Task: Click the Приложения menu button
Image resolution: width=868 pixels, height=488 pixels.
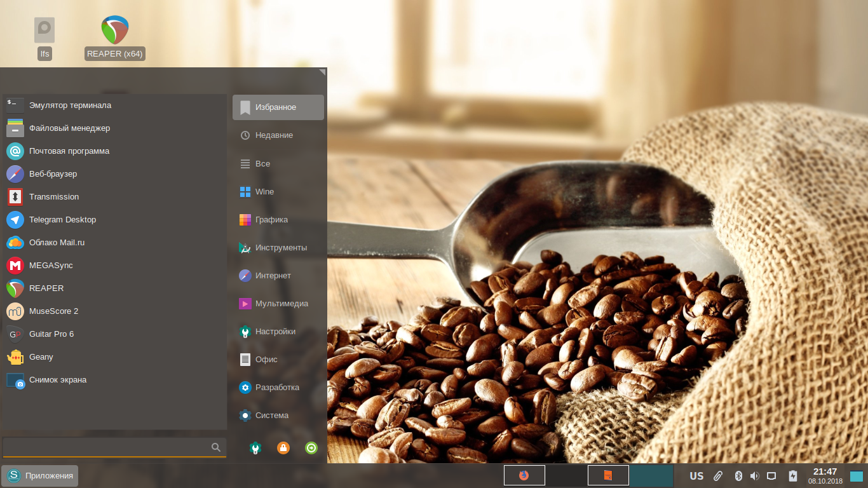Action: (x=41, y=475)
